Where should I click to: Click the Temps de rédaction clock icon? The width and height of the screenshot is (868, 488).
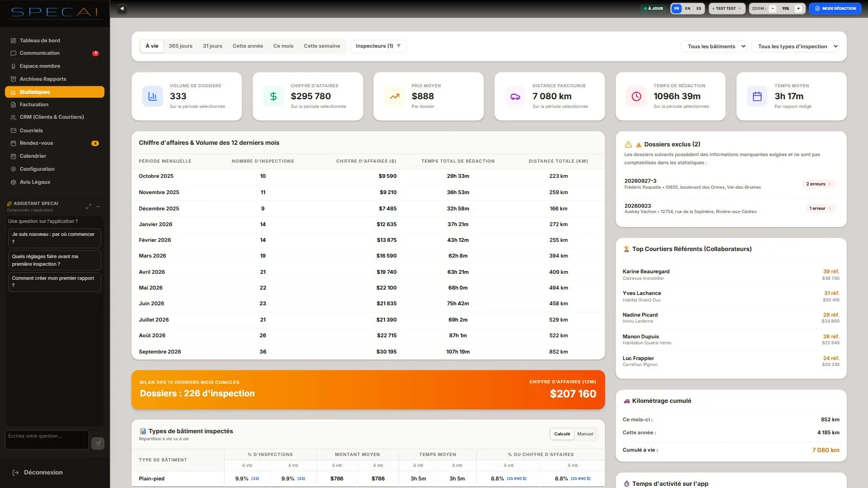(x=636, y=97)
